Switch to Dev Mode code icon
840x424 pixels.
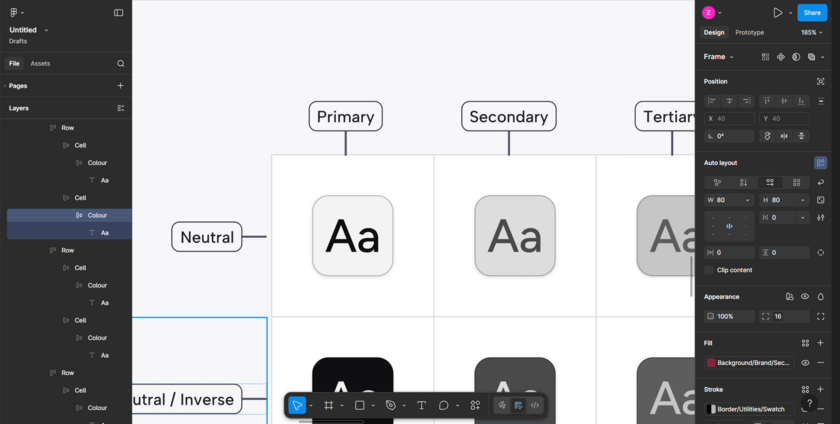coord(535,405)
